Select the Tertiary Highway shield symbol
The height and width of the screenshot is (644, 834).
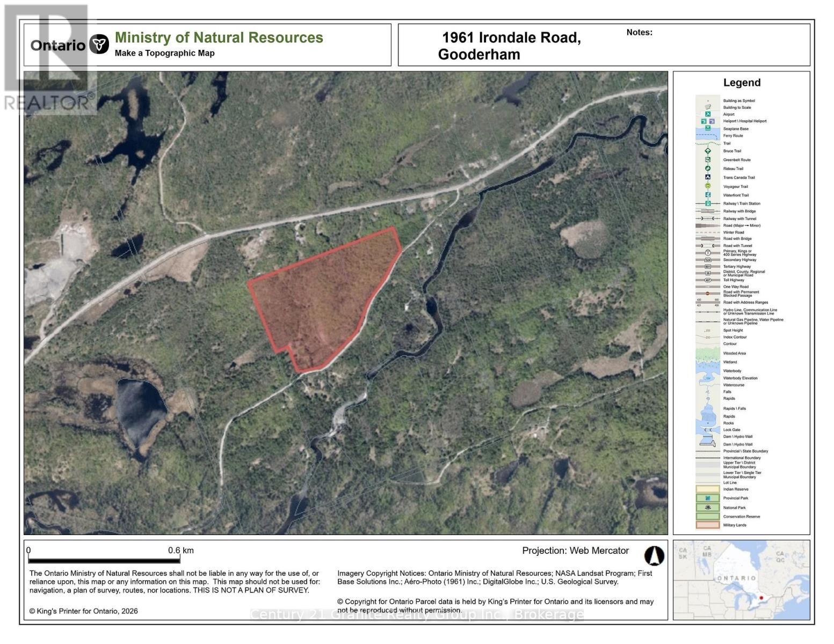click(708, 266)
